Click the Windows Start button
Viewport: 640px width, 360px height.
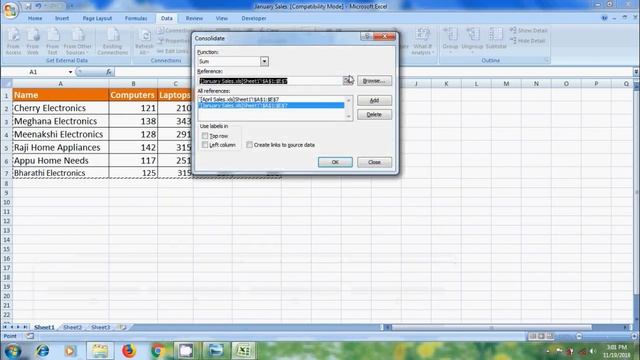pyautogui.click(x=13, y=351)
